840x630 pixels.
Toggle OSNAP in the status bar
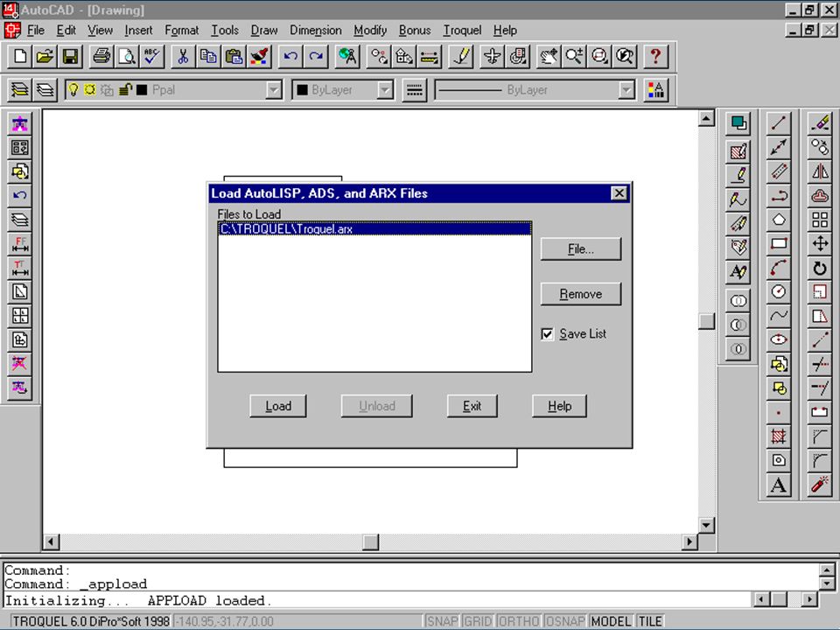(564, 621)
